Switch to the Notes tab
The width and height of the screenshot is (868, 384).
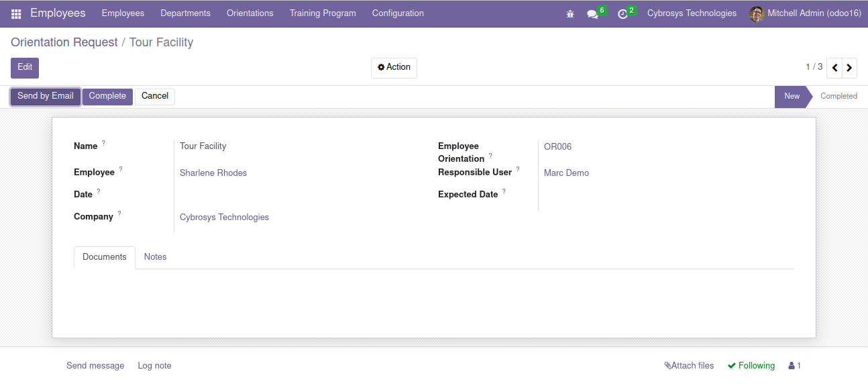155,257
